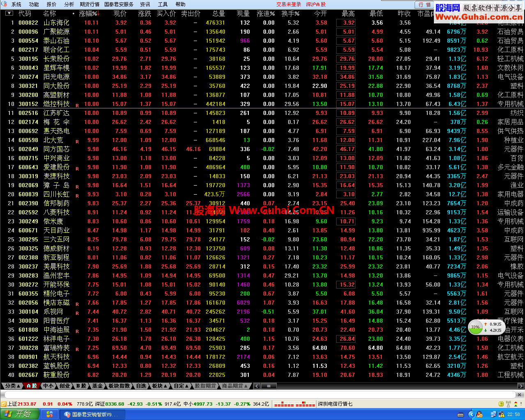Sort by the 现价 column header
525x420 pixels.
[120, 14]
